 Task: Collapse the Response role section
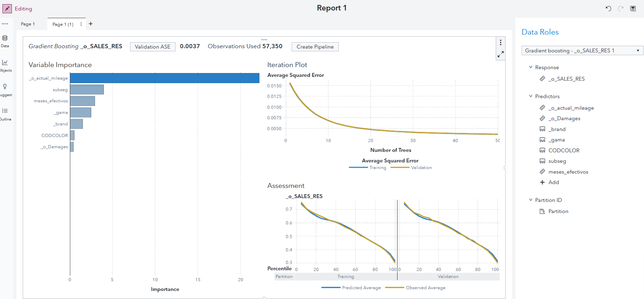coord(531,67)
